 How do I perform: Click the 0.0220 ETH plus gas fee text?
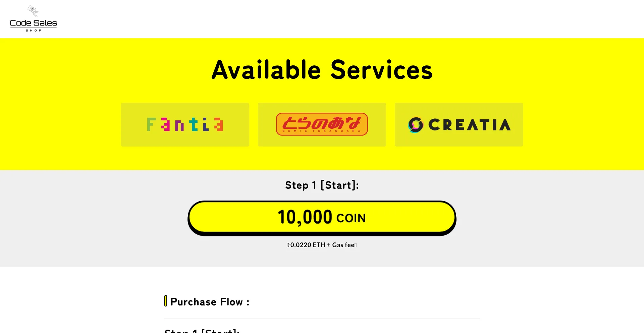tap(322, 245)
